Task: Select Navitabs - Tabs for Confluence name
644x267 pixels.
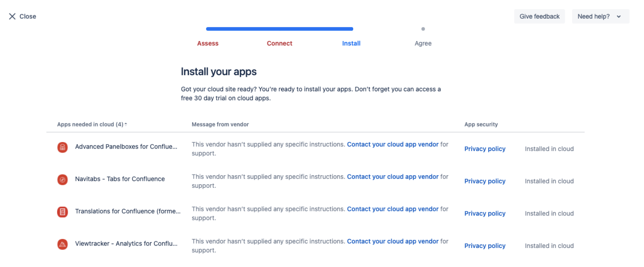Action: [x=120, y=179]
